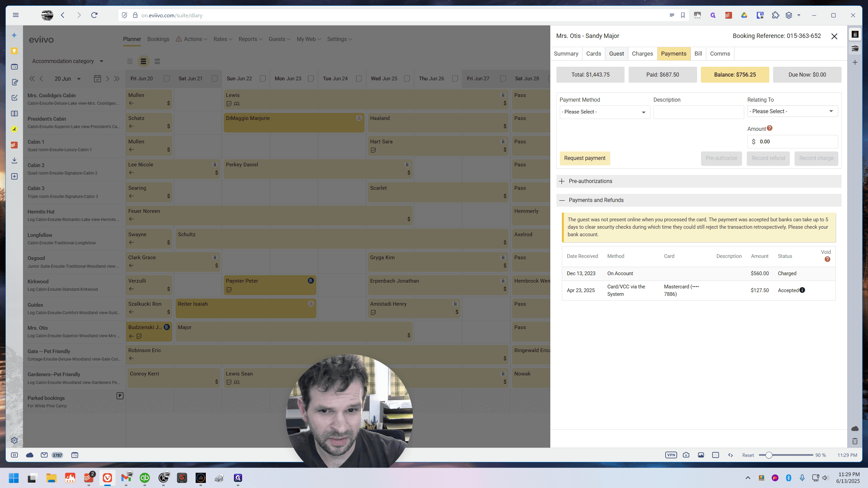This screenshot has height=488, width=868.
Task: Open the Bill tab
Action: [x=698, y=54]
